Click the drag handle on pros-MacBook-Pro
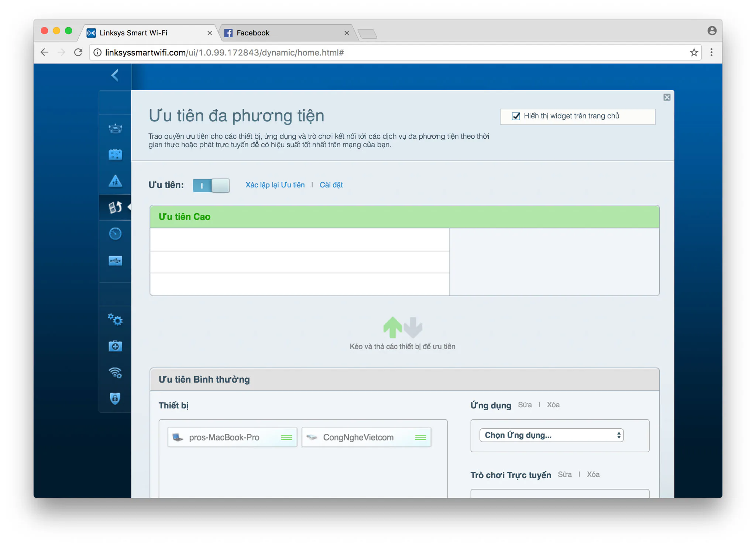Screen dimensions: 756x546 click(286, 438)
